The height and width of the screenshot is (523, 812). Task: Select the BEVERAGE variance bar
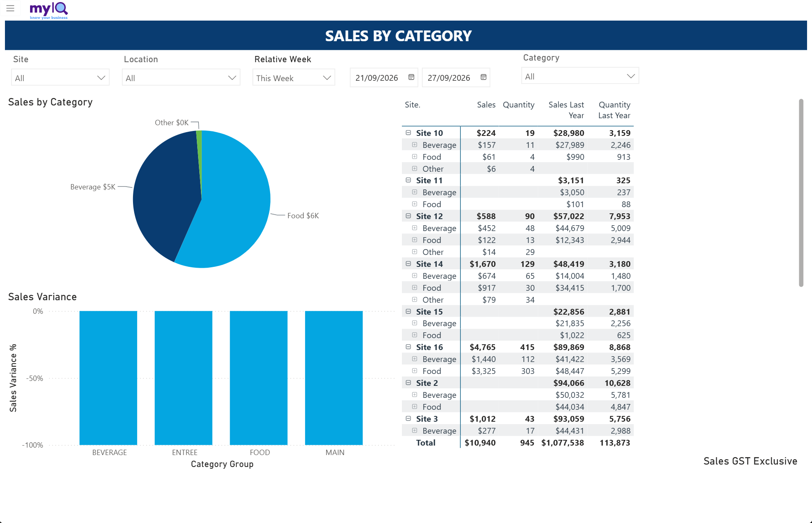click(108, 378)
